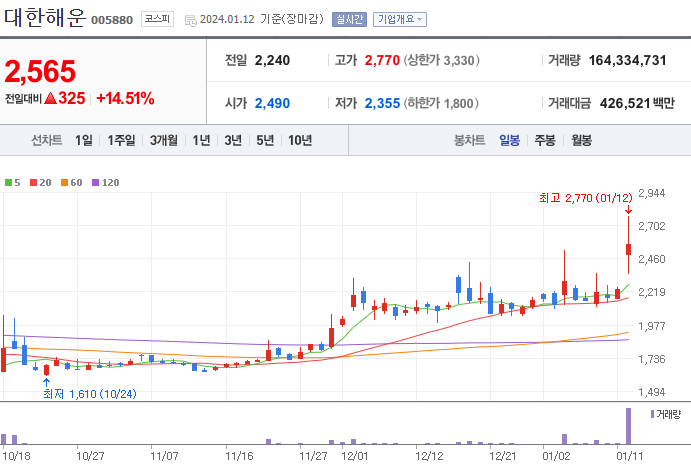Click the 저가 value 2,355
Image resolution: width=691 pixels, height=475 pixels.
click(382, 103)
